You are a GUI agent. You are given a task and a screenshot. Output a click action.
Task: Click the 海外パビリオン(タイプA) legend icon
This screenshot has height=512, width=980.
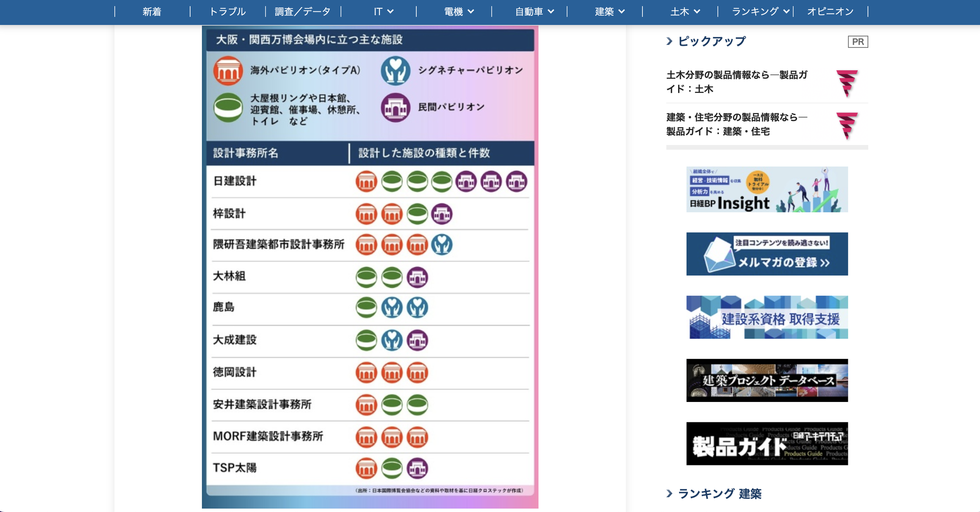click(228, 71)
